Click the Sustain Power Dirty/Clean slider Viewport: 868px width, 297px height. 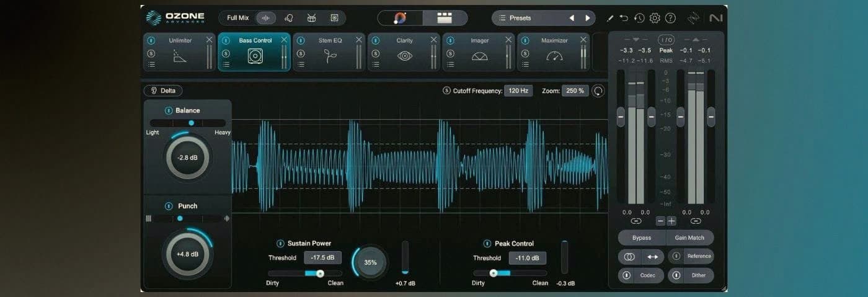click(305, 273)
